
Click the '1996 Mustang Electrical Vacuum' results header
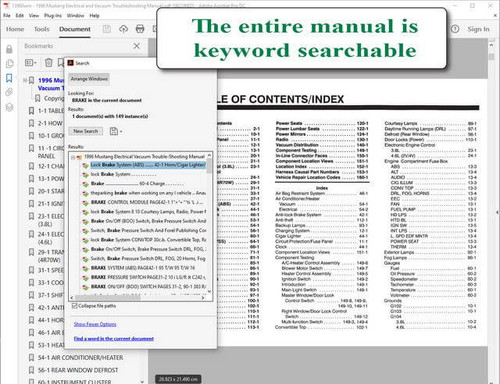click(x=144, y=157)
